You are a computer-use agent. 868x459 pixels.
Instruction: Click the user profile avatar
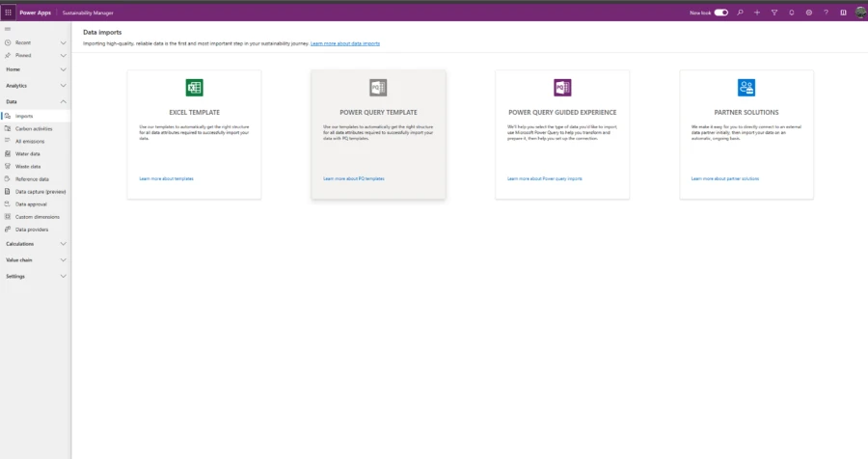coord(859,13)
